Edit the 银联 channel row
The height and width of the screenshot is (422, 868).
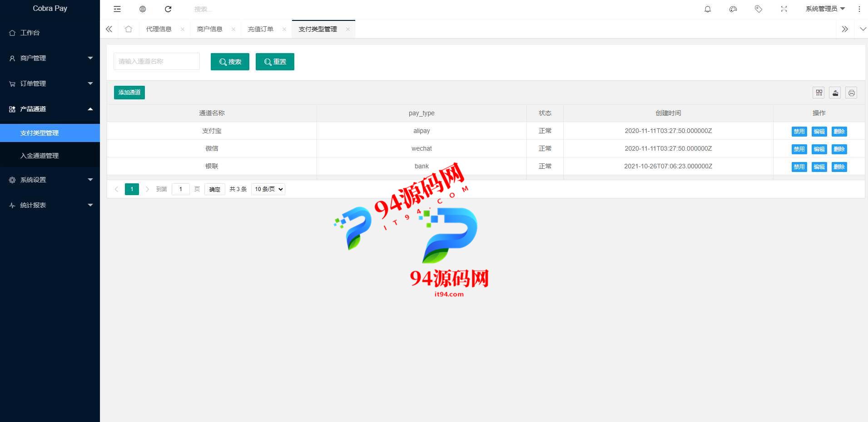pyautogui.click(x=819, y=167)
